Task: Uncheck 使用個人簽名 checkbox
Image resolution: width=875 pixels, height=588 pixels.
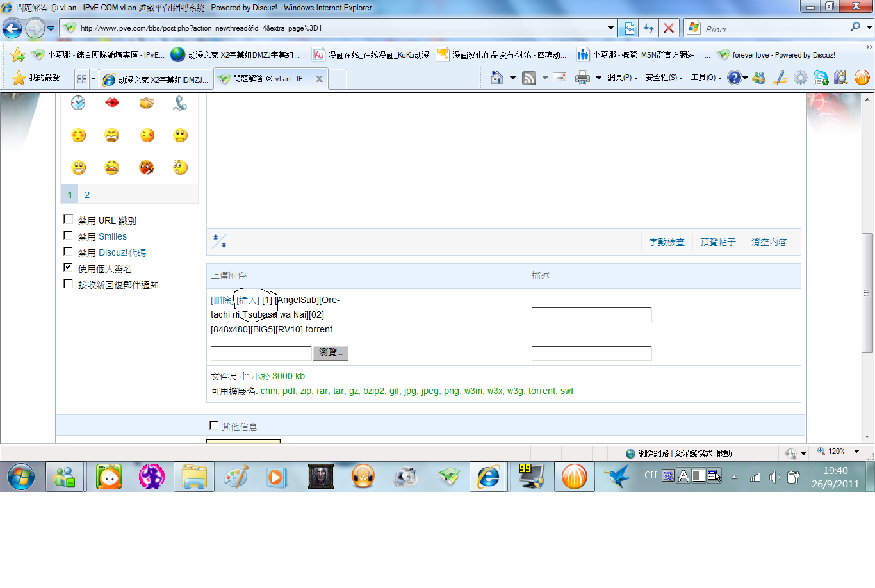Action: pos(69,267)
